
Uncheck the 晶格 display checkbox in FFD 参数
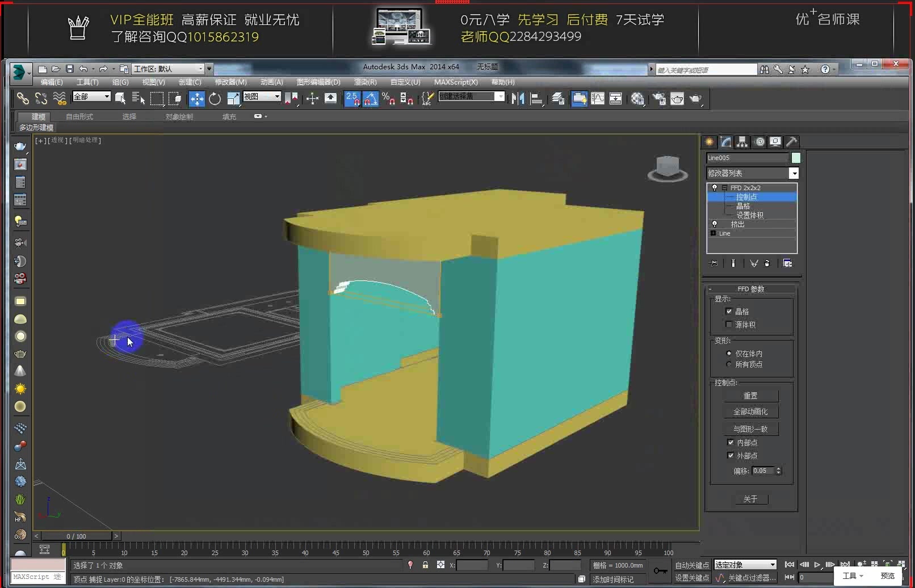[729, 311]
